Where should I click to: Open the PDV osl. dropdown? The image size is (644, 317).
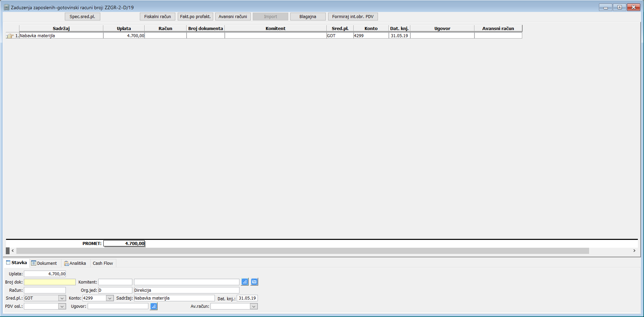click(62, 306)
